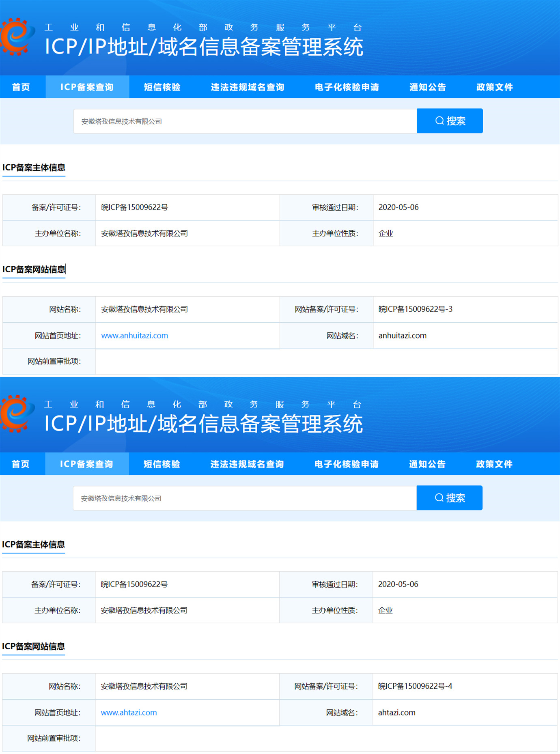The image size is (560, 754).
Task: Select 违法违规域名查询 in the lower navigation bar
Action: tap(247, 464)
